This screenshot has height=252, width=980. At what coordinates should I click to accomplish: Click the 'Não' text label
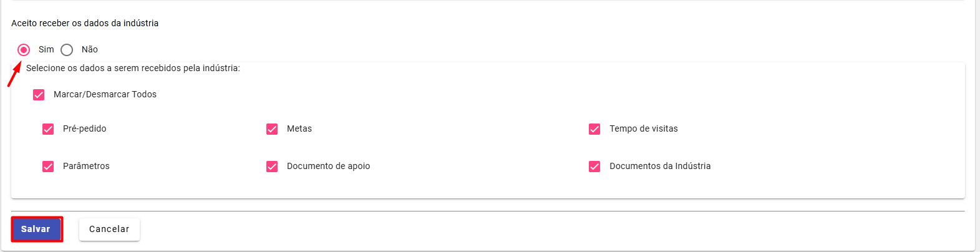[x=90, y=49]
